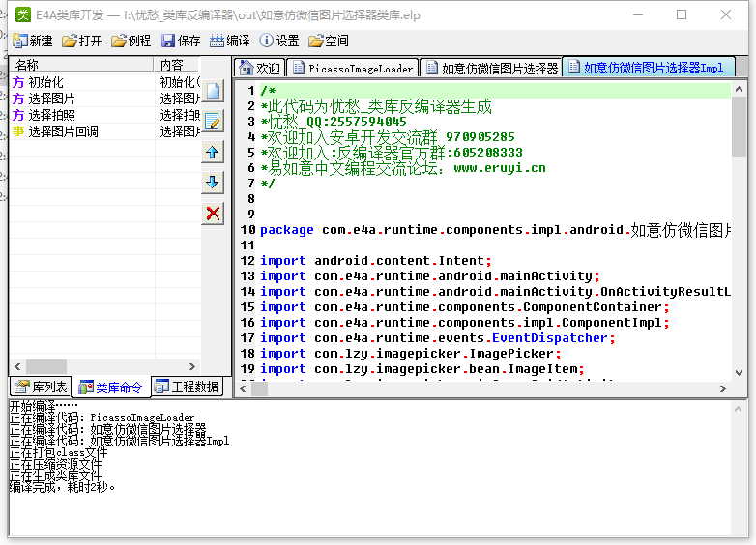Click the ImagePicker import on line 18
This screenshot has height=545, width=756.
(411, 354)
